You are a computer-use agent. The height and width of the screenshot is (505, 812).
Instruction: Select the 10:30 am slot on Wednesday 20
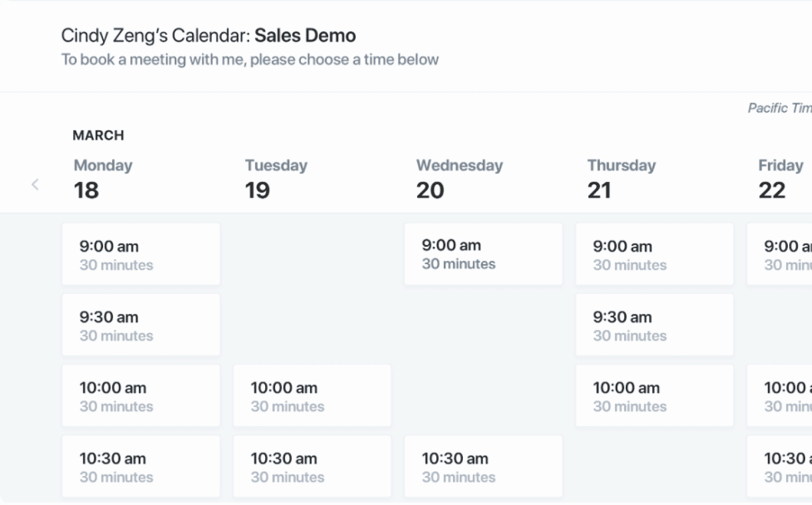pos(483,466)
